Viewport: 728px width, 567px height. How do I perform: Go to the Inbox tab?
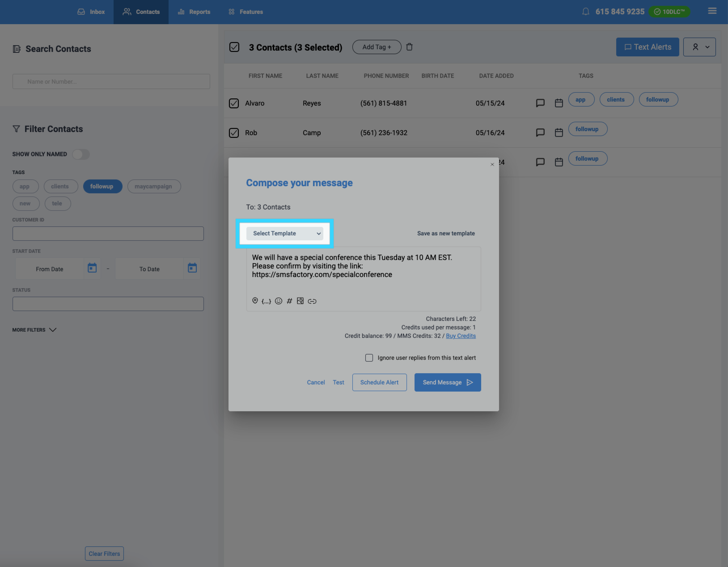pyautogui.click(x=91, y=12)
